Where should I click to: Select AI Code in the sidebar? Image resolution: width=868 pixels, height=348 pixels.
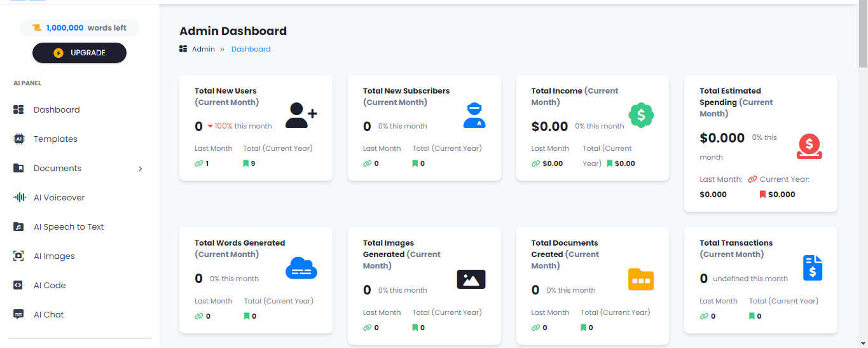(x=50, y=286)
